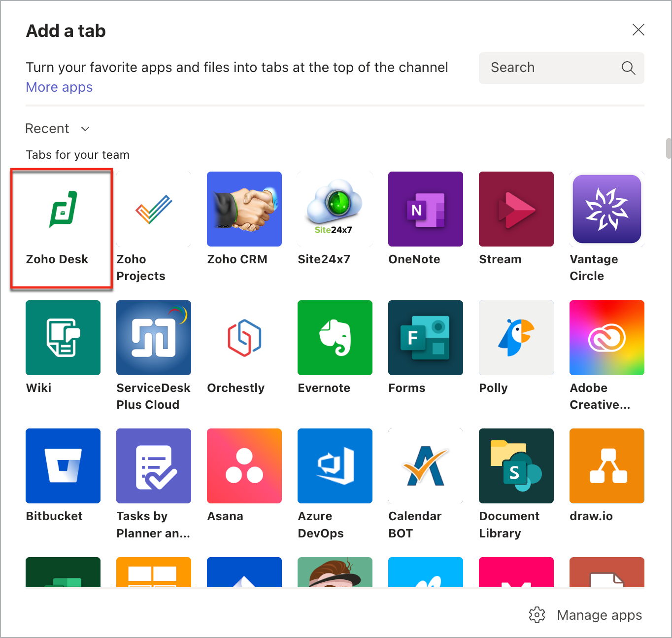Pick the Stream app icon
This screenshot has height=638, width=672.
pyautogui.click(x=516, y=209)
